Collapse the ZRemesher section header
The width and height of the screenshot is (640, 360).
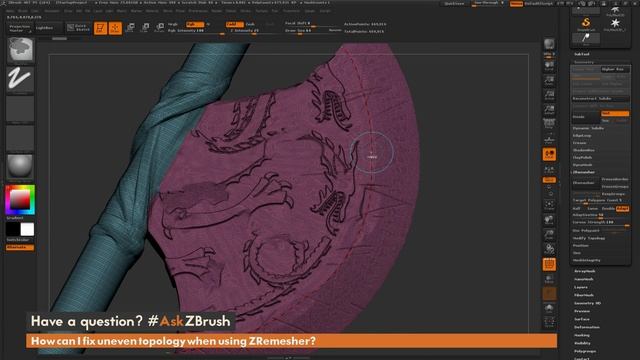(x=584, y=172)
